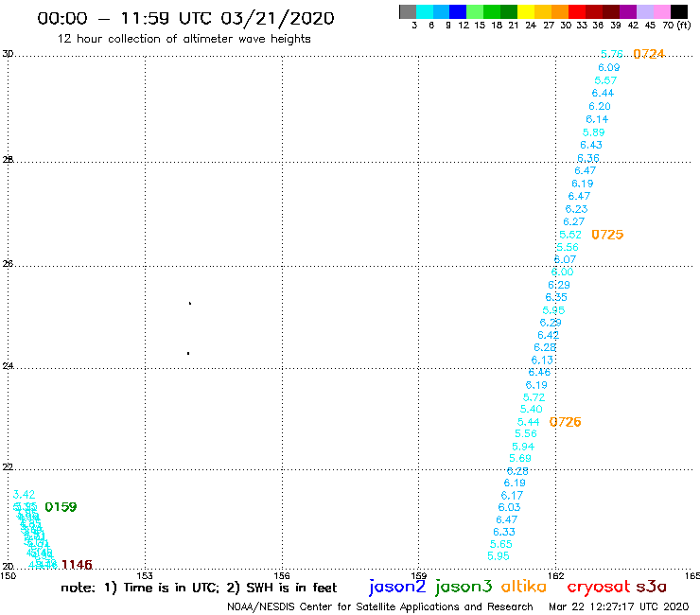This screenshot has height=615, width=700.
Task: Click the wave height value 6.23
Action: click(576, 209)
